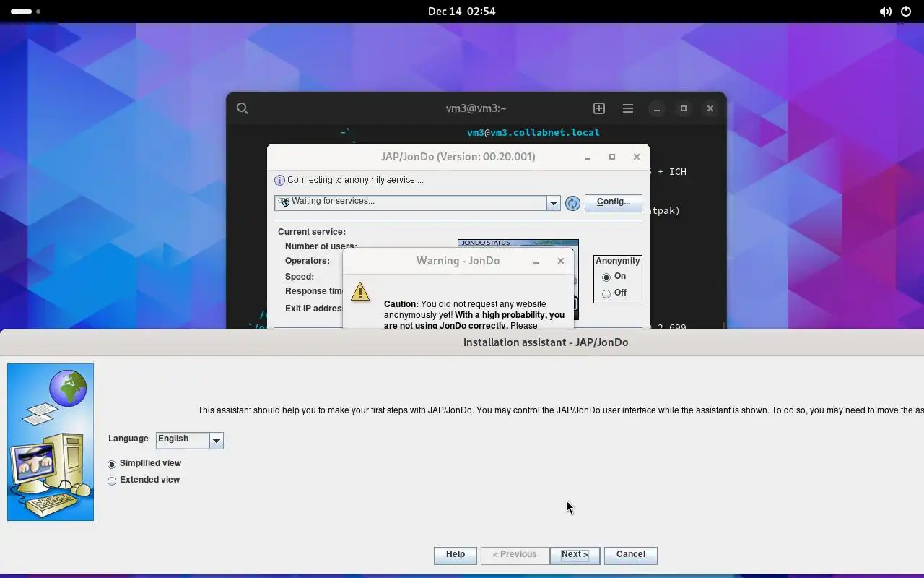The image size is (924, 578).
Task: Open the power menu icon in top bar
Action: 907,12
